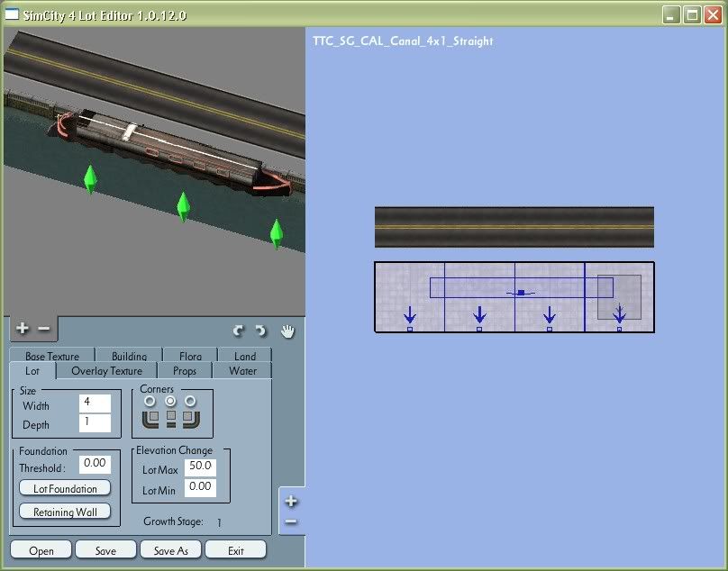Select the rightmost green marker in 3D view
728x571 pixels.
coord(277,233)
